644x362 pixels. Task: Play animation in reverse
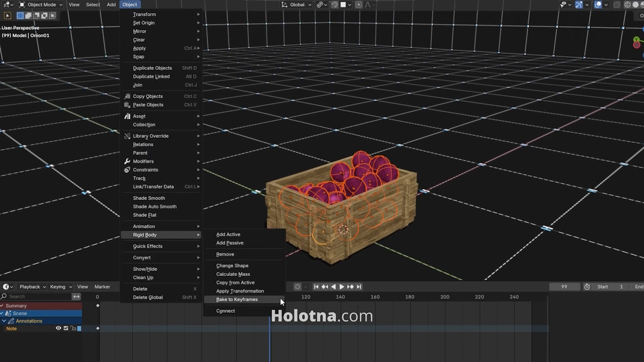[x=333, y=287]
